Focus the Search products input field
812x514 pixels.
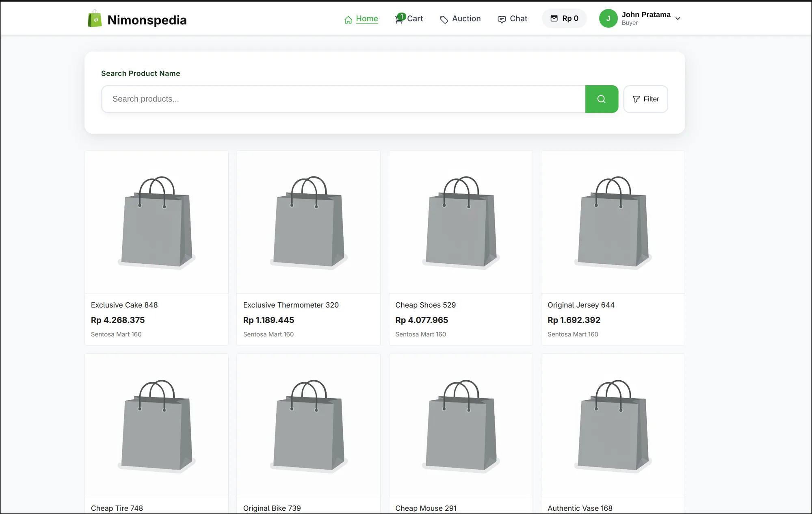click(343, 99)
